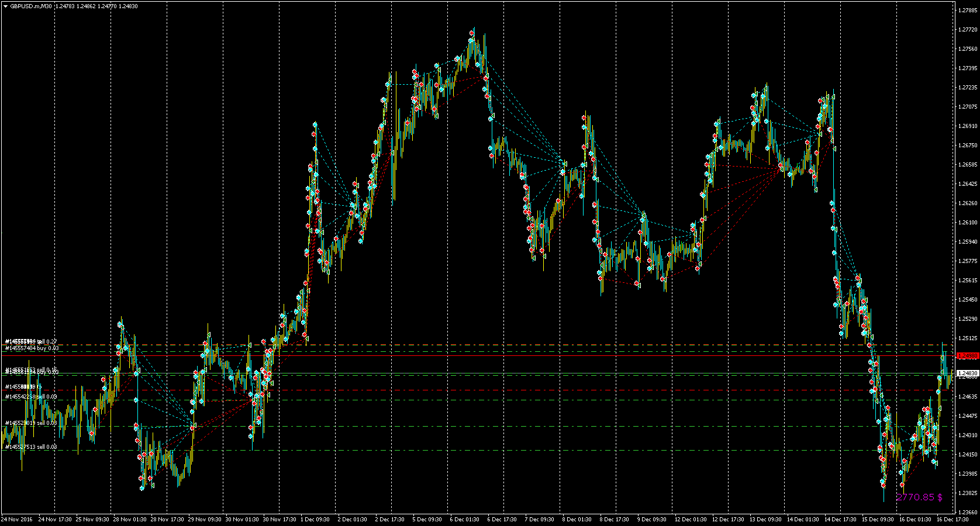Click the magenta 2770.85 $ profit label
This screenshot has width=980, height=526.
(919, 497)
